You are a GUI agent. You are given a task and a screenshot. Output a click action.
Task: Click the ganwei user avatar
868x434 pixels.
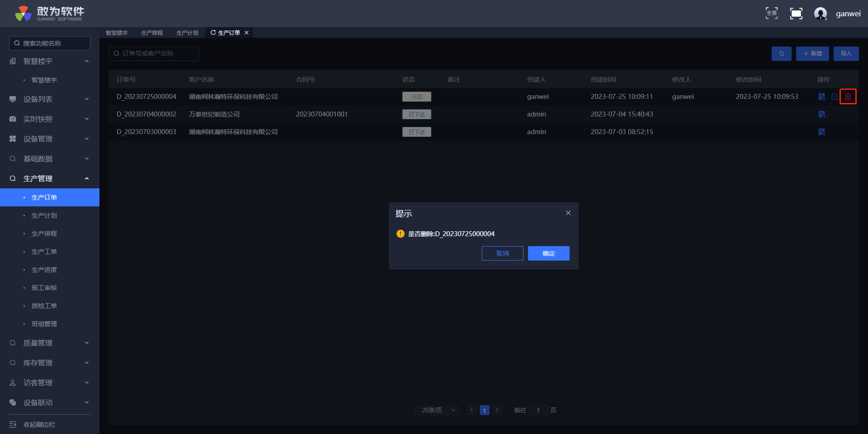point(820,14)
